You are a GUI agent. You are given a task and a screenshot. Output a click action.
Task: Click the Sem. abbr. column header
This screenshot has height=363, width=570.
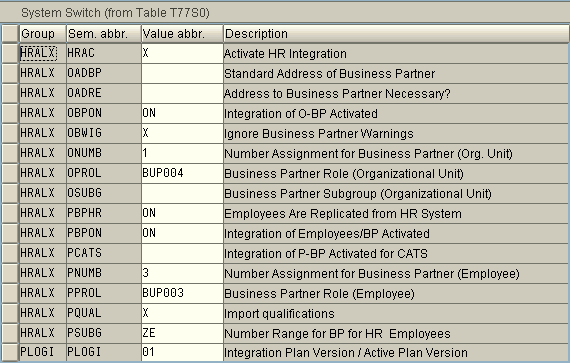104,34
